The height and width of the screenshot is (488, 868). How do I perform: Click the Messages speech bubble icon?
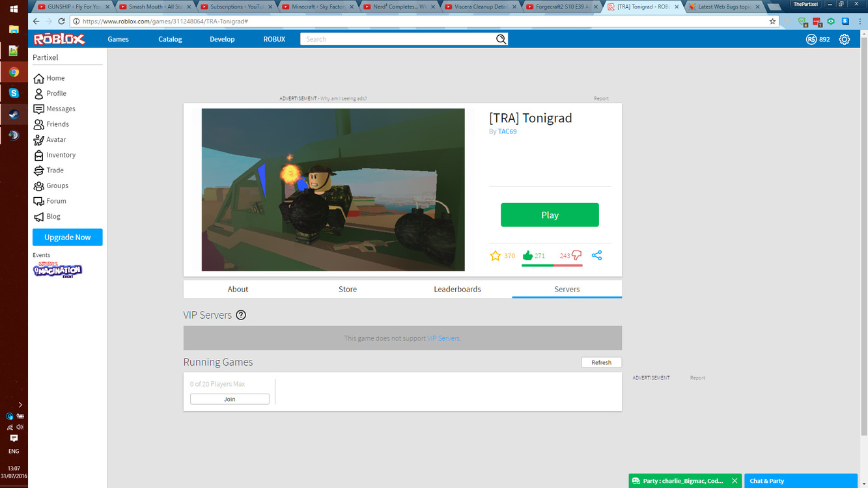39,109
